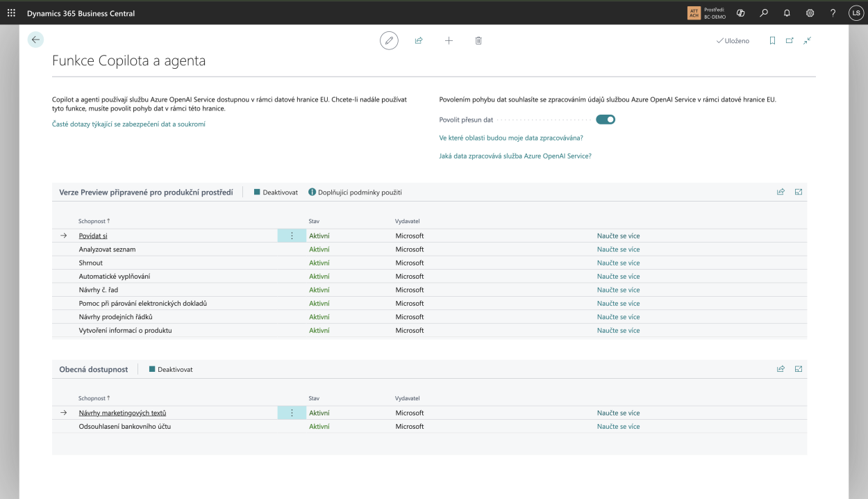Viewport: 868px width, 499px height.
Task: Click the back arrow button
Action: [35, 40]
